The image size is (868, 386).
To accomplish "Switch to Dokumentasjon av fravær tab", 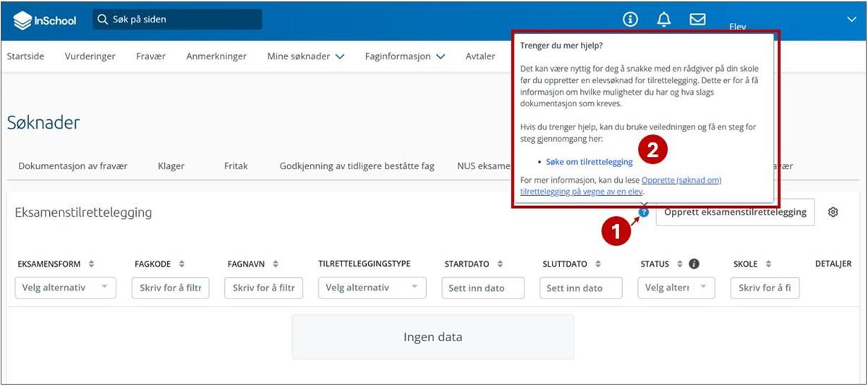I will (73, 166).
